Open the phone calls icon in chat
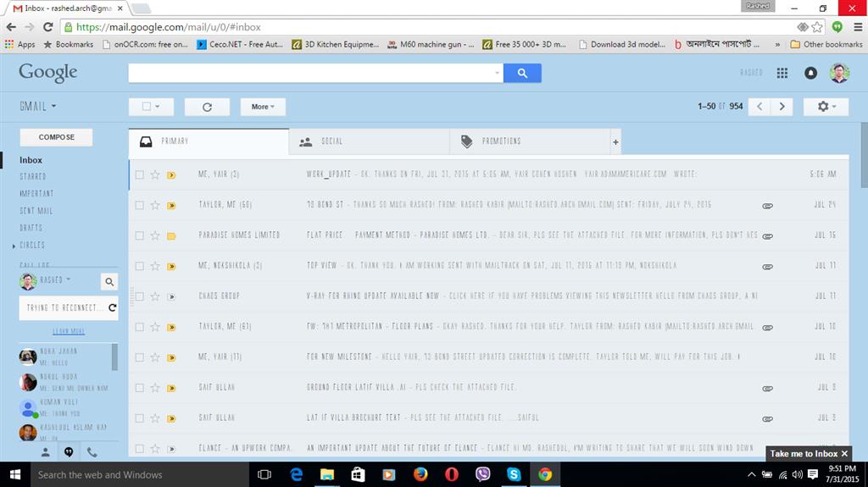 [x=92, y=452]
